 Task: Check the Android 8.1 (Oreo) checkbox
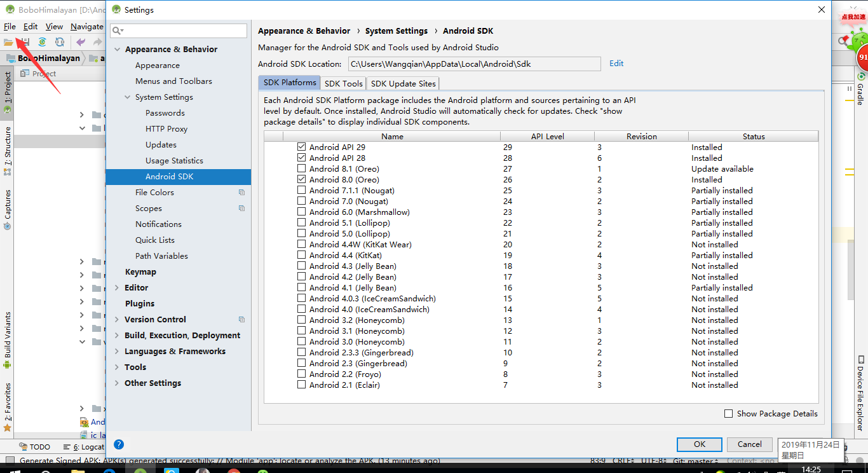(301, 168)
